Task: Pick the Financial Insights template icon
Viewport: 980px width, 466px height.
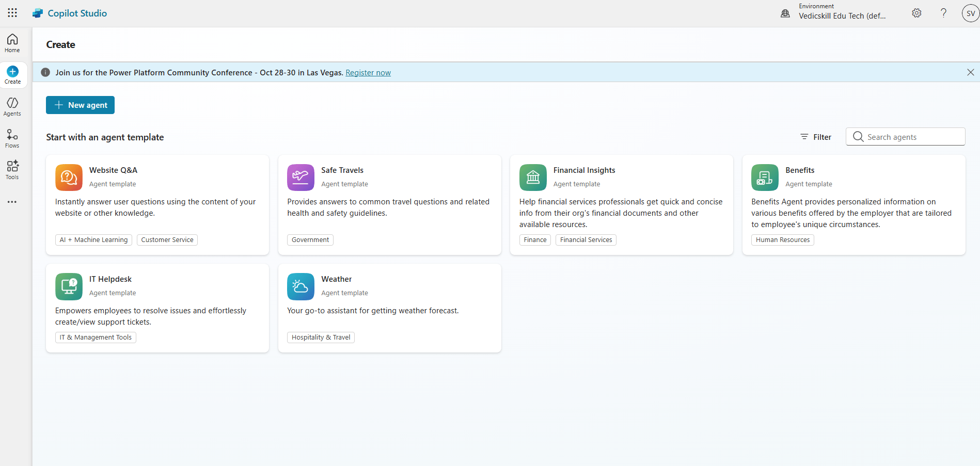Action: tap(533, 178)
